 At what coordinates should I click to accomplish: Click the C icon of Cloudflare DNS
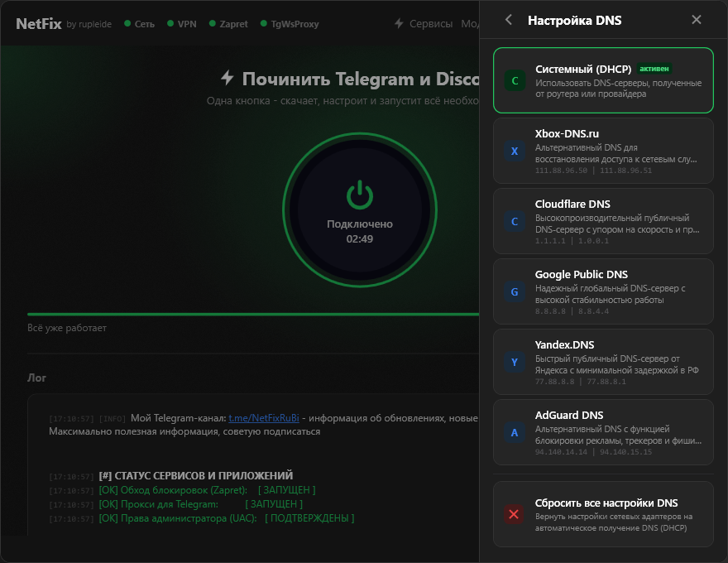(x=515, y=222)
